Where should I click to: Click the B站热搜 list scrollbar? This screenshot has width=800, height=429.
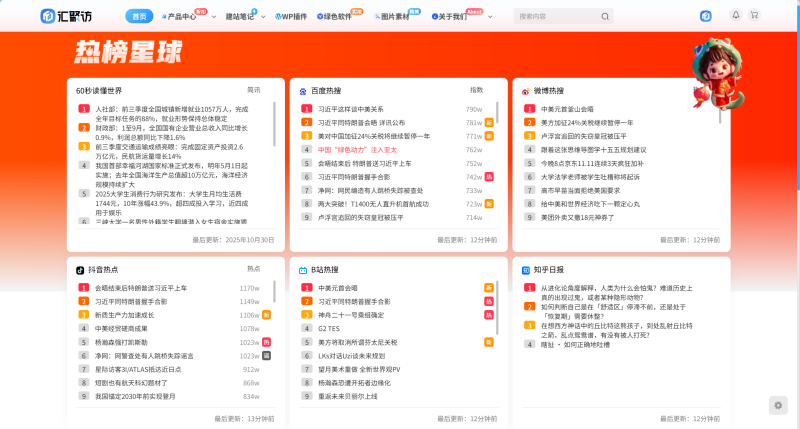[x=497, y=308]
